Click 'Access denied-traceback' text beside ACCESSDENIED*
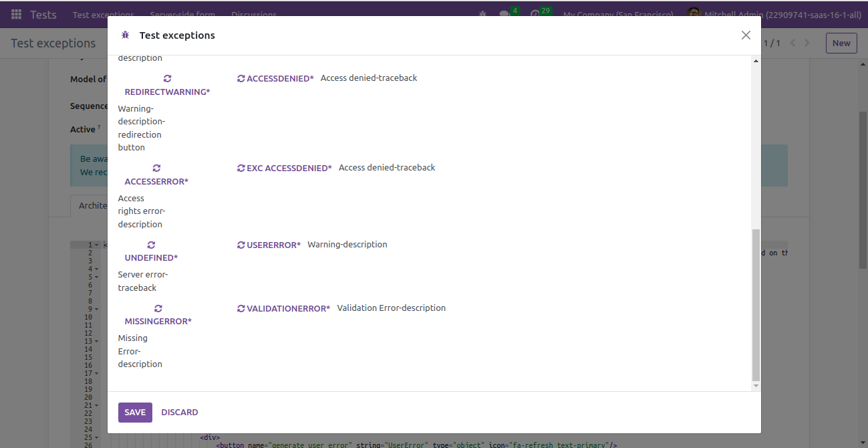Screen dimensions: 868x448 (369, 78)
